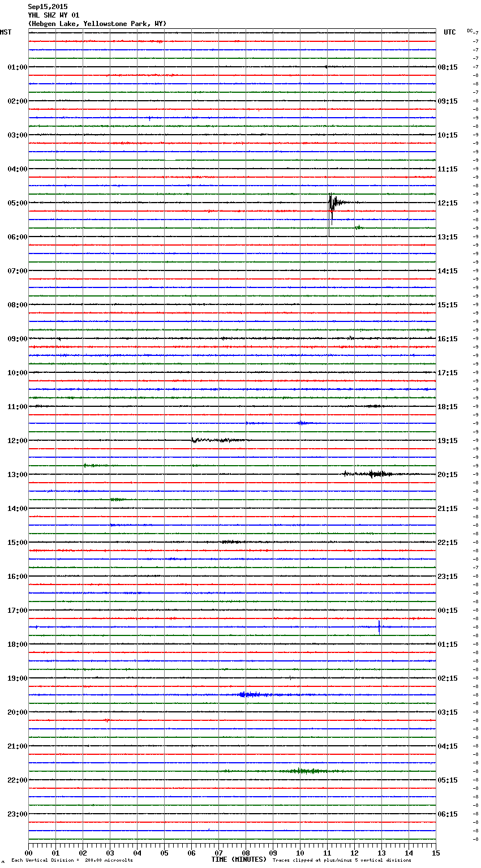Image resolution: width=481 pixels, height=868 pixels.
Task: Select the 15:00 MST time label
Action: pos(18,543)
